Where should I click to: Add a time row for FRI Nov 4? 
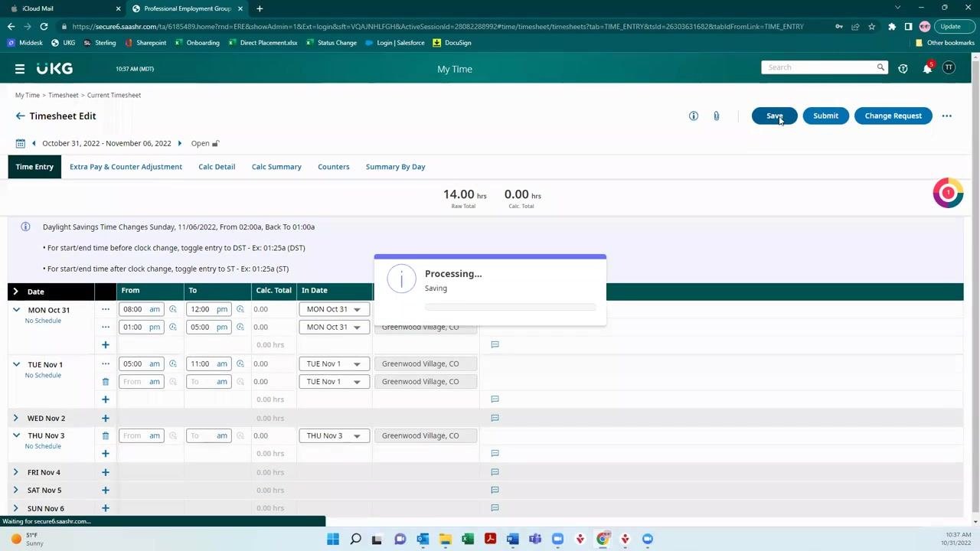tap(106, 472)
